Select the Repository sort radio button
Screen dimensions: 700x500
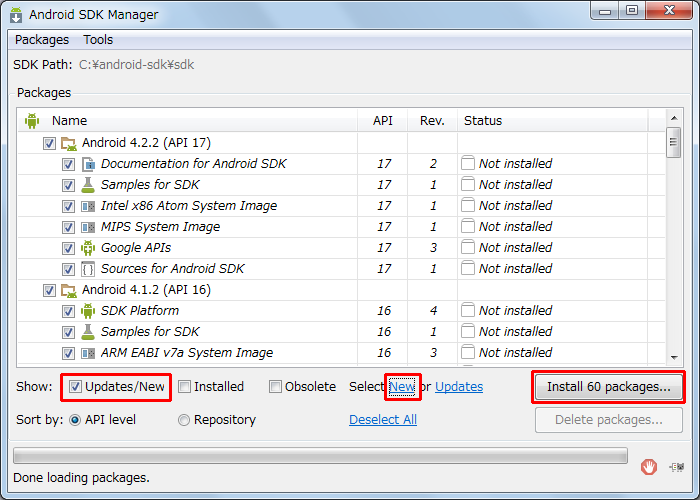click(x=184, y=420)
